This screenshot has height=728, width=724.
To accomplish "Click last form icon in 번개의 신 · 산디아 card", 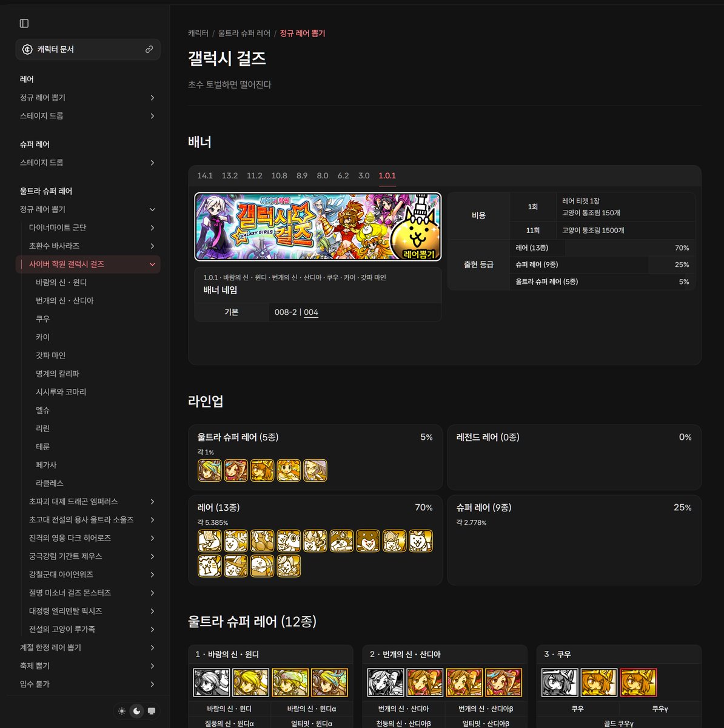I will 504,682.
